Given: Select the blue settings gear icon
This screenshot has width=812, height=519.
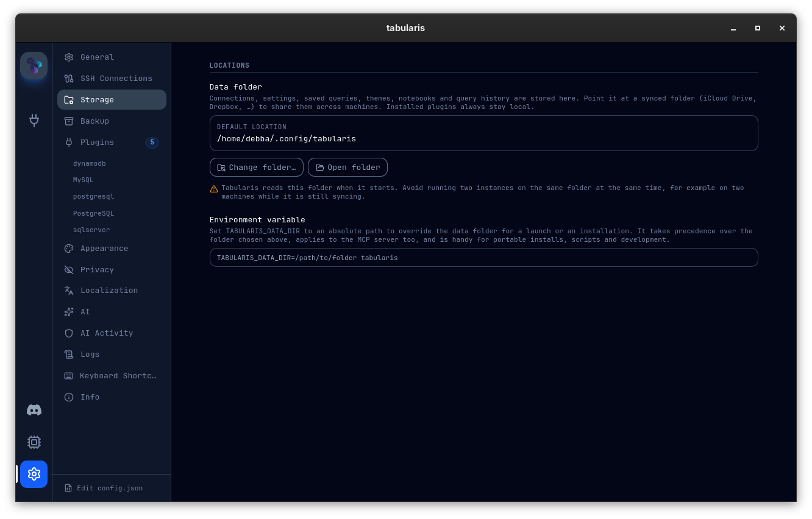Looking at the screenshot, I should click(x=34, y=474).
